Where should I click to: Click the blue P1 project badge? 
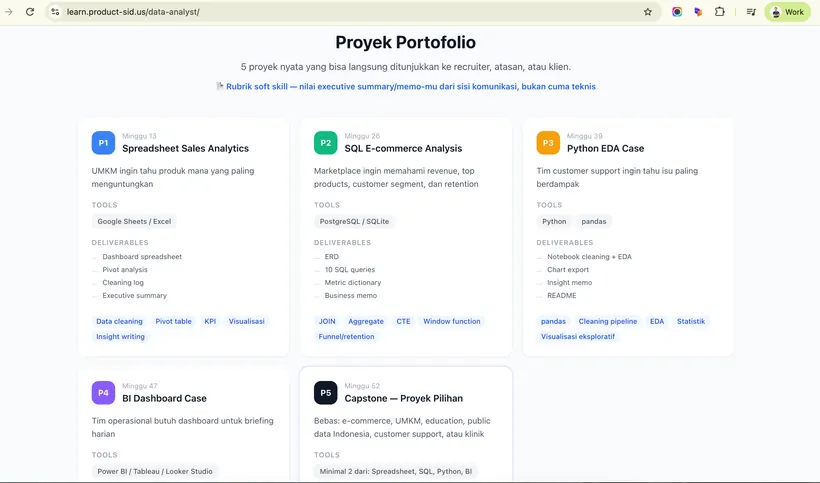pyautogui.click(x=103, y=143)
